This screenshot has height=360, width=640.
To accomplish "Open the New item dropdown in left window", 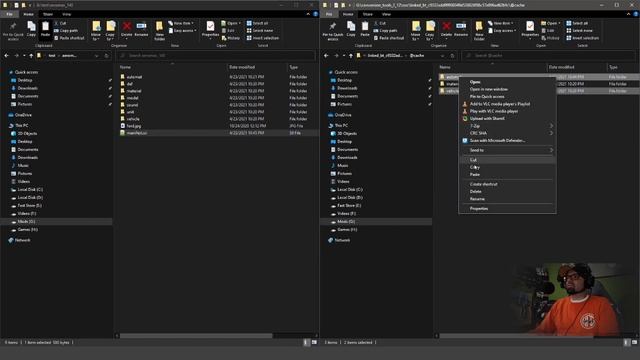I will pyautogui.click(x=181, y=23).
